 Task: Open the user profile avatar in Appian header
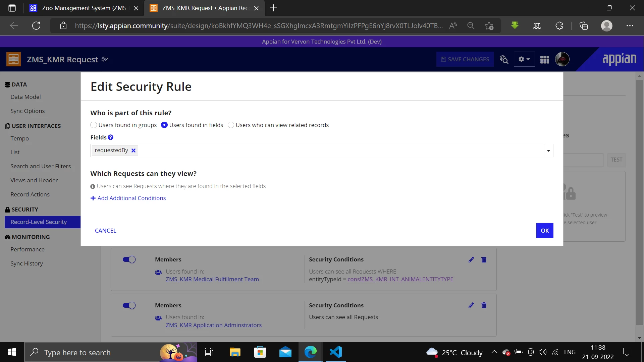562,59
